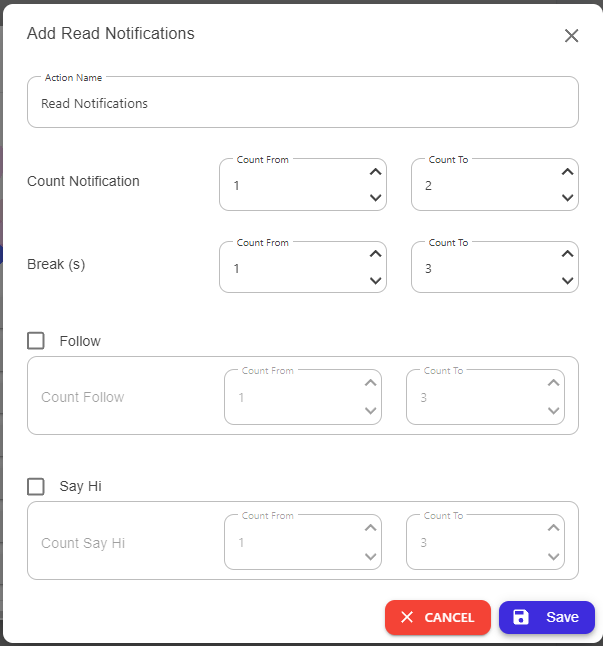Save the read notifications action
Screen dimensions: 603x646
pyautogui.click(x=547, y=617)
